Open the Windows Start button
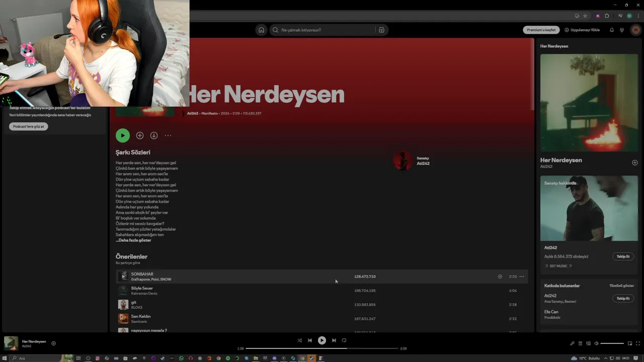Image resolution: width=644 pixels, height=362 pixels. coord(6,358)
